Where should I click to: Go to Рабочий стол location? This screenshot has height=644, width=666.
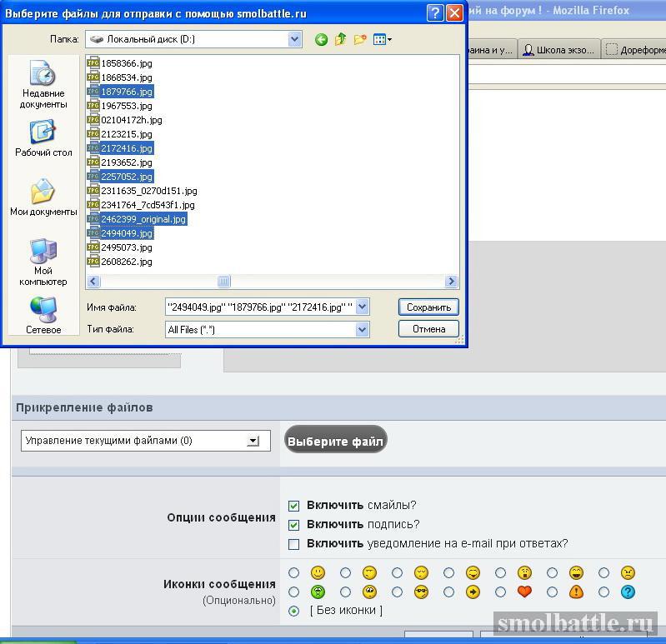[x=43, y=138]
